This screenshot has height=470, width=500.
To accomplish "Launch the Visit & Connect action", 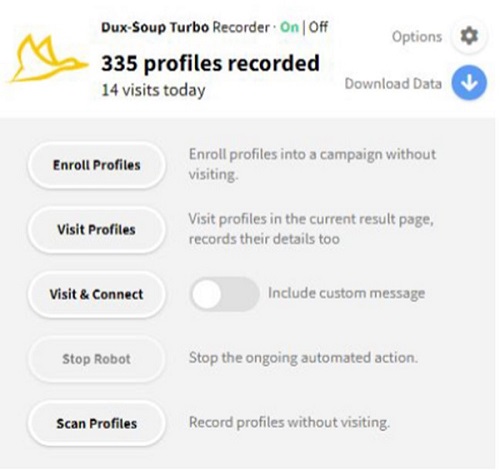I will pyautogui.click(x=97, y=294).
